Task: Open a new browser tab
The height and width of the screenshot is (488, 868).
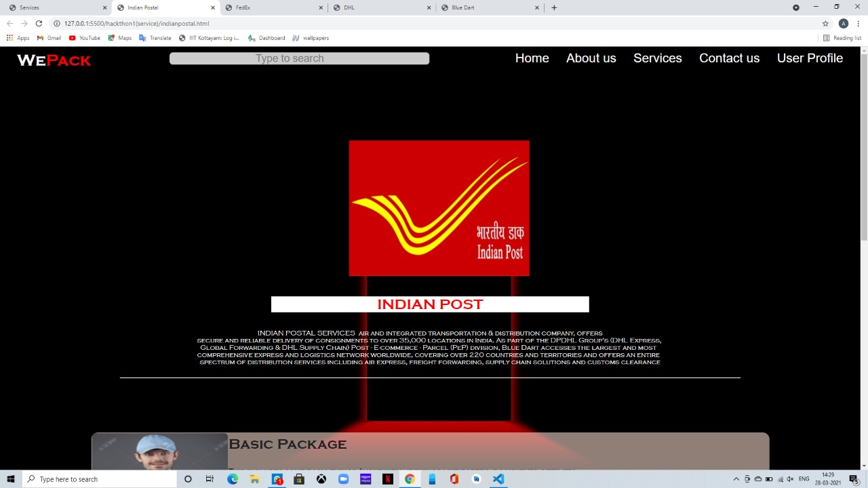Action: tap(554, 7)
